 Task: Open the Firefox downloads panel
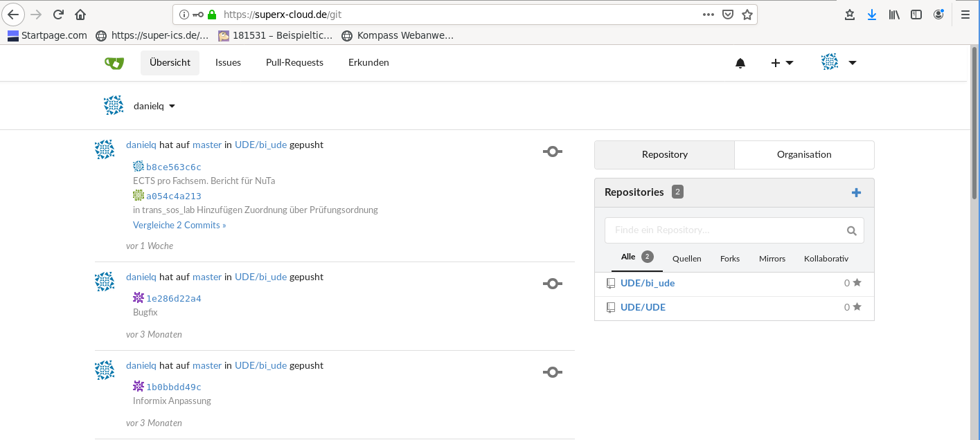pyautogui.click(x=871, y=15)
